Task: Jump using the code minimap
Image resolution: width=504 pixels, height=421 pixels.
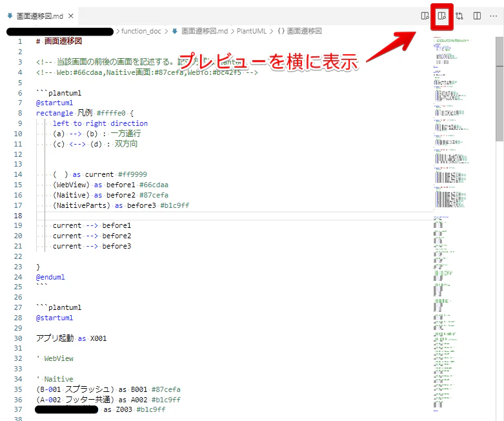Action: (x=452, y=225)
